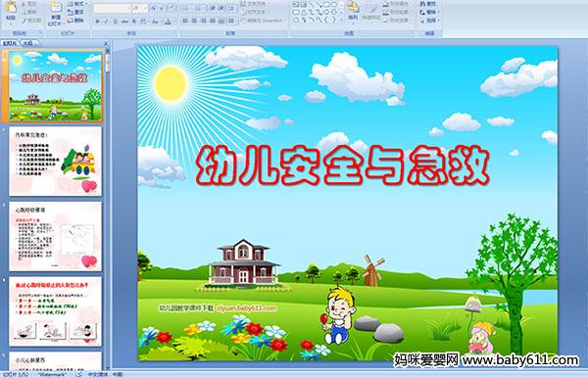
Task: Toggle Underline formatting
Action: click(x=115, y=22)
